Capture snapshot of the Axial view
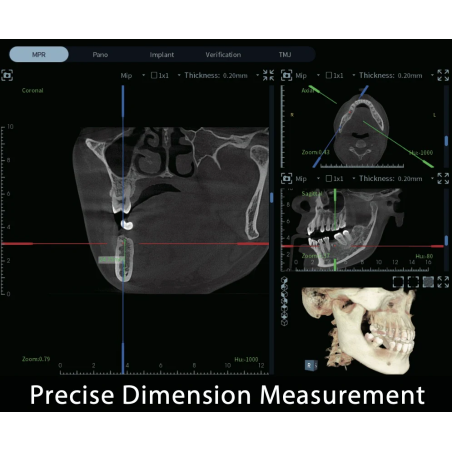The height and width of the screenshot is (452, 452). (x=286, y=75)
